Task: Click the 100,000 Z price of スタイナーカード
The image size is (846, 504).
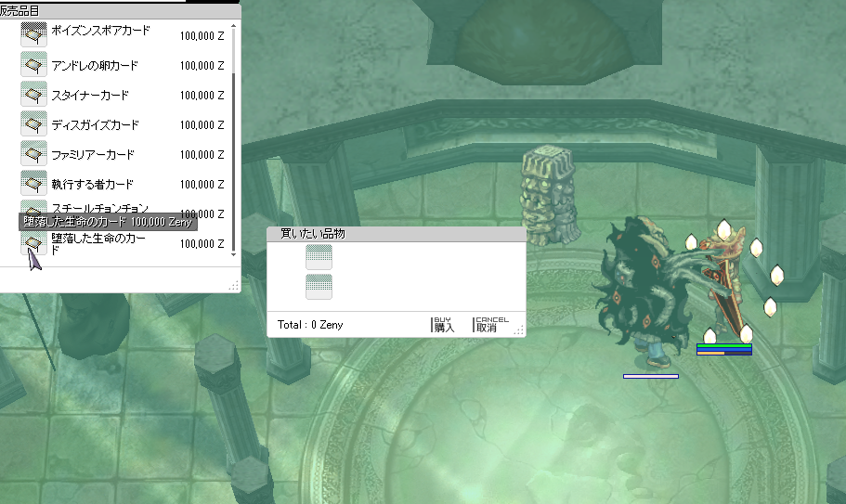Action: coord(202,96)
